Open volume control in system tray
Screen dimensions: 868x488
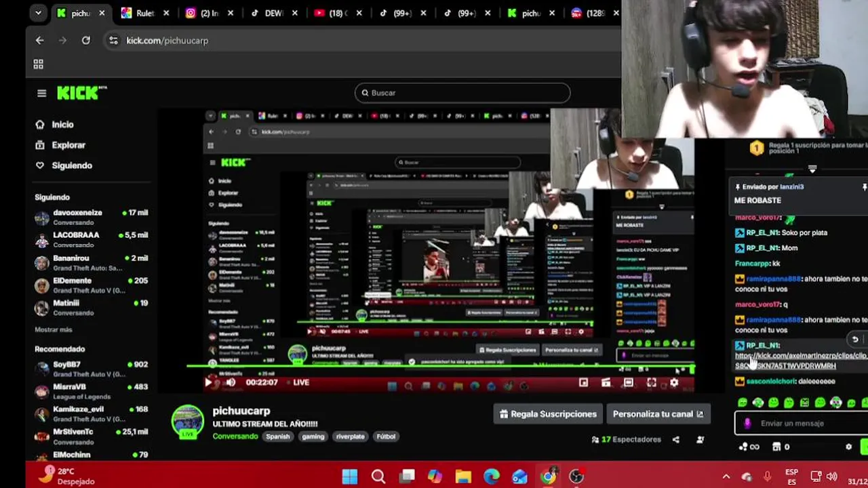pos(832,476)
